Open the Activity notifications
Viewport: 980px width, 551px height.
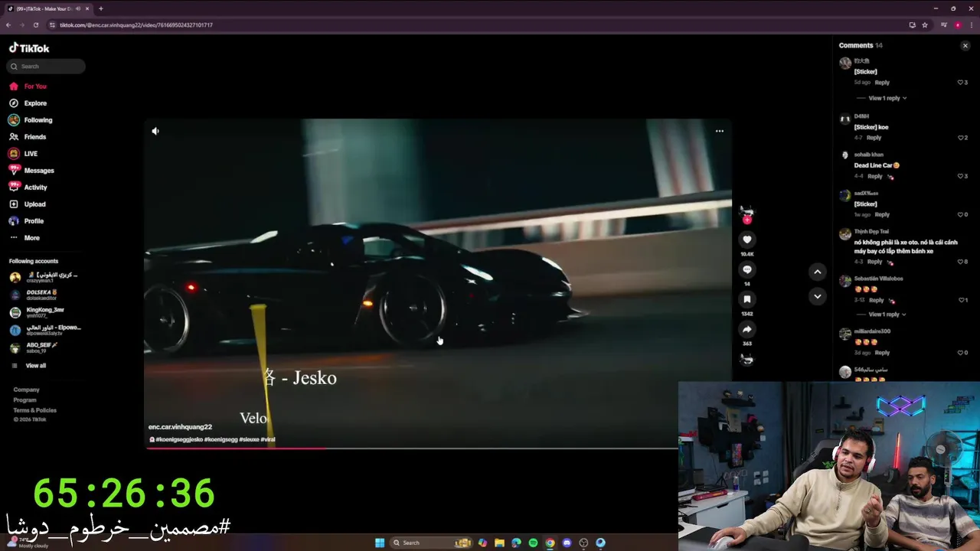[x=28, y=187]
